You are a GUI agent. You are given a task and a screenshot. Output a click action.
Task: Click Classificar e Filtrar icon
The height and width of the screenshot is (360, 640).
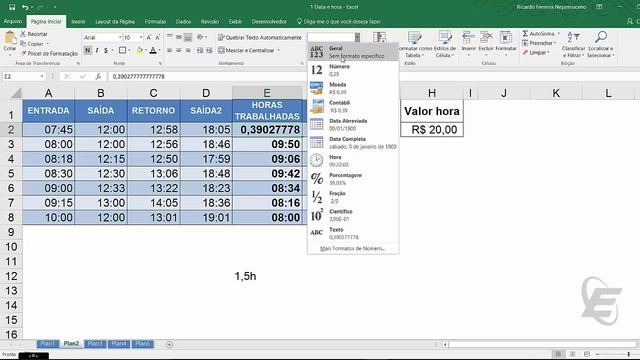pyautogui.click(x=573, y=38)
